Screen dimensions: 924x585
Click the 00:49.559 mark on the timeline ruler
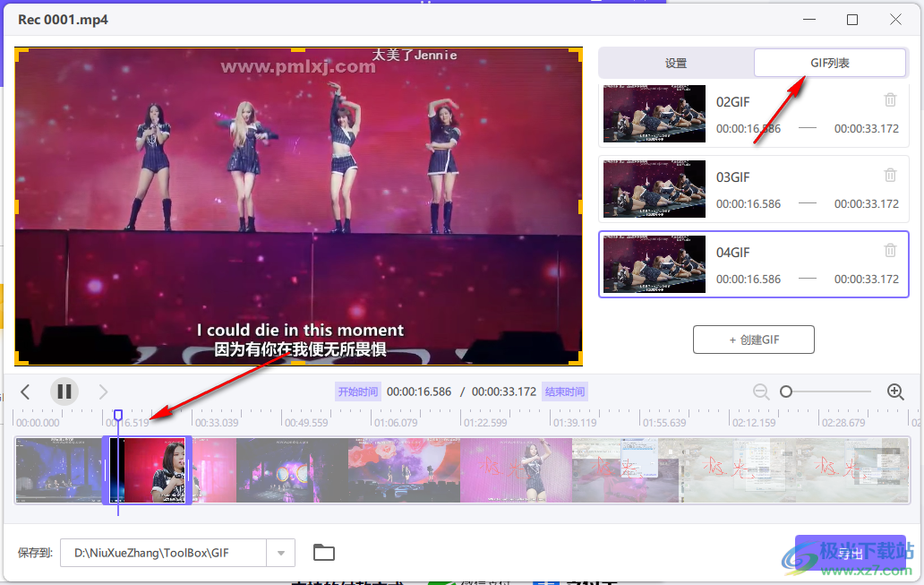(306, 423)
